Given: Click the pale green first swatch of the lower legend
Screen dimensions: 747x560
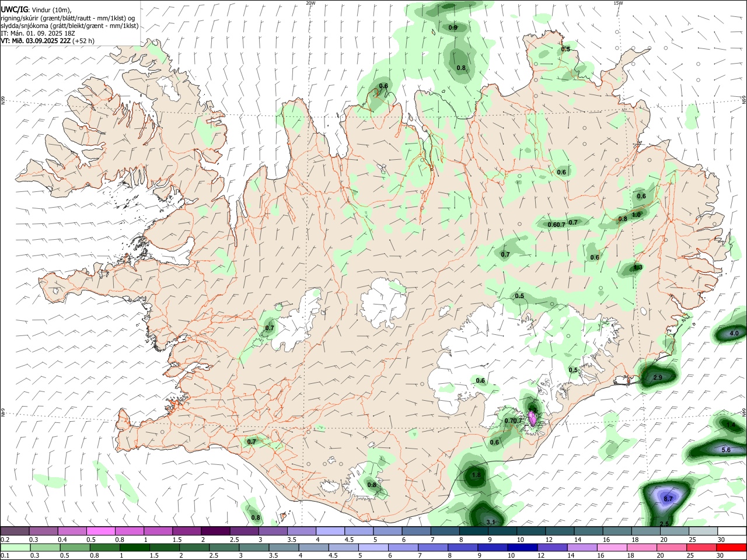Looking at the screenshot, I should [15, 547].
